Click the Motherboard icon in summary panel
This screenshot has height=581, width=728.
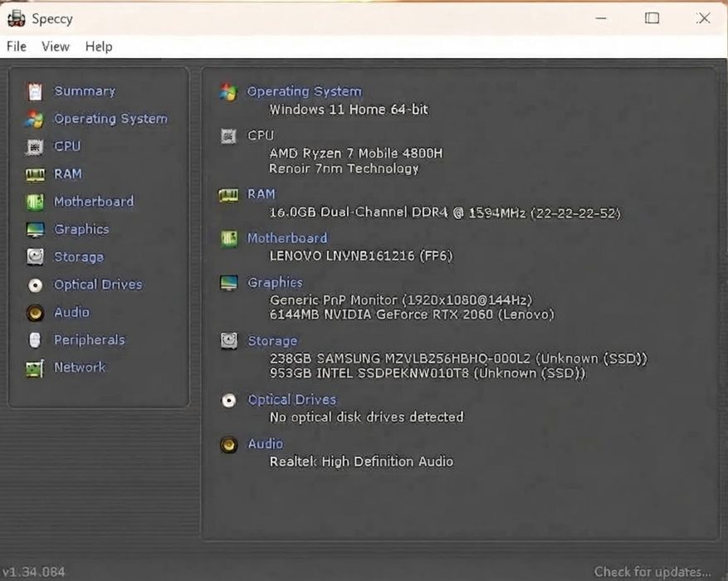228,238
